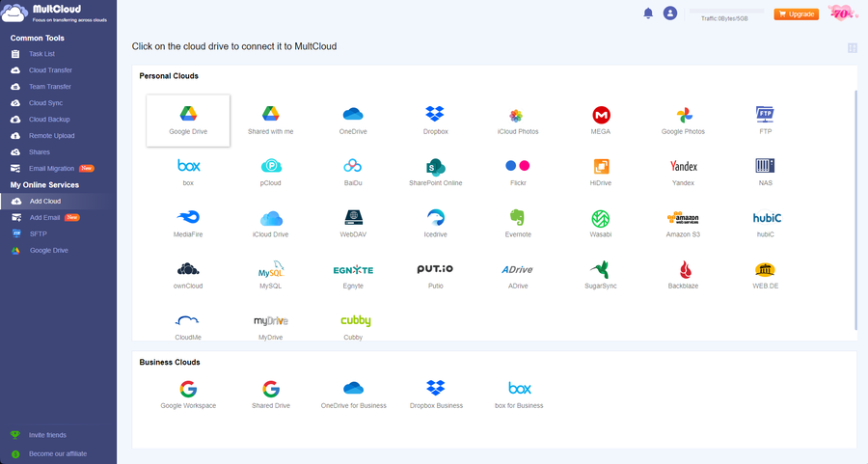Select Icedrive cloud

pyautogui.click(x=436, y=223)
